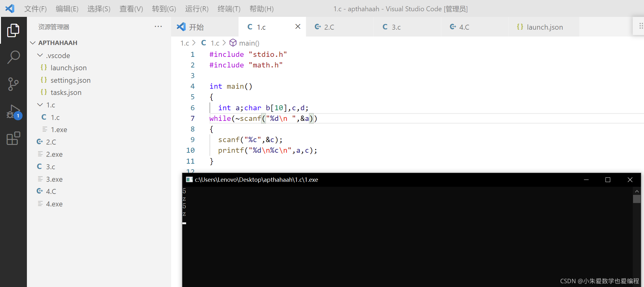Open the 查看(V) menu
Image resolution: width=644 pixels, height=287 pixels.
[x=131, y=9]
